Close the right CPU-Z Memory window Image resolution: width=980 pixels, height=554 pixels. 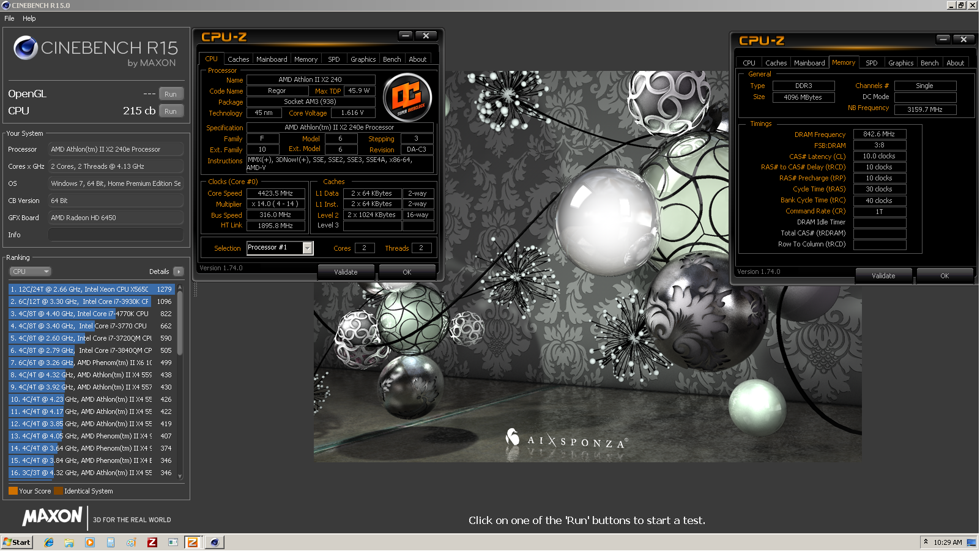(963, 39)
